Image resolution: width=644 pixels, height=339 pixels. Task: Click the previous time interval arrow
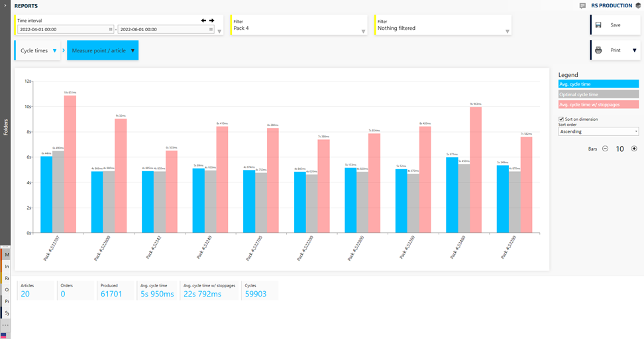(203, 21)
